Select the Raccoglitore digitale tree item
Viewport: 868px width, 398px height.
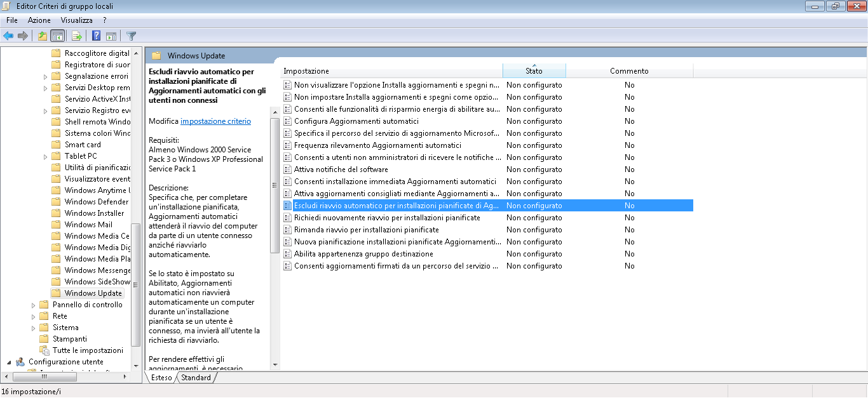[97, 53]
